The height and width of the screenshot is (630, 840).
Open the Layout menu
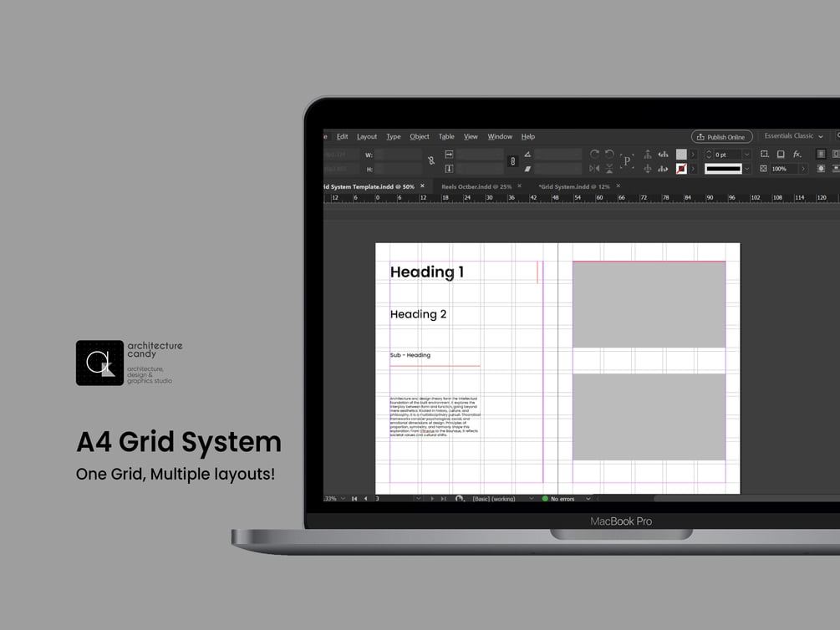point(367,136)
